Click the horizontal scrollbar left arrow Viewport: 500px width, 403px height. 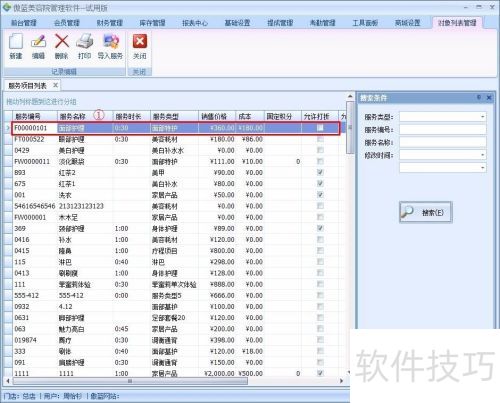pyautogui.click(x=8, y=381)
